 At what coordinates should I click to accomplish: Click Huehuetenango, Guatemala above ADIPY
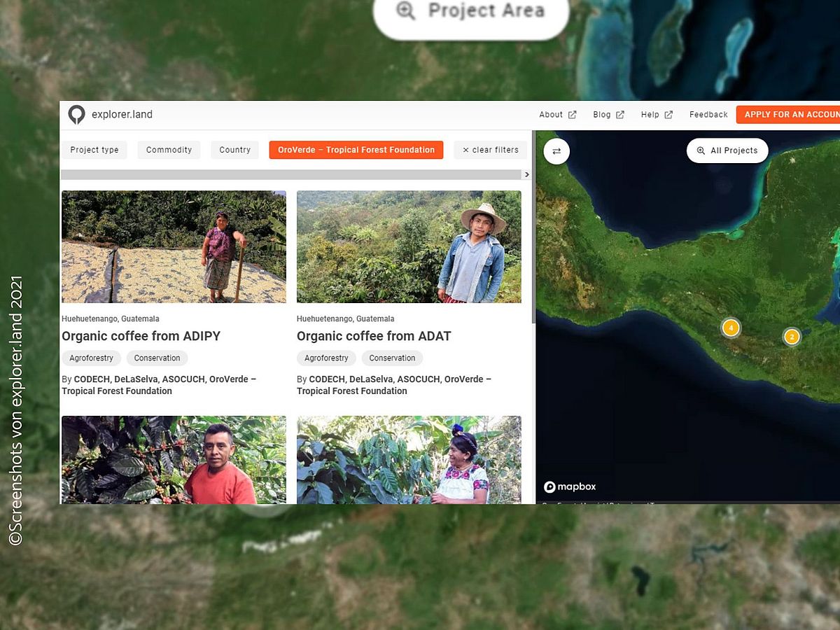point(111,318)
